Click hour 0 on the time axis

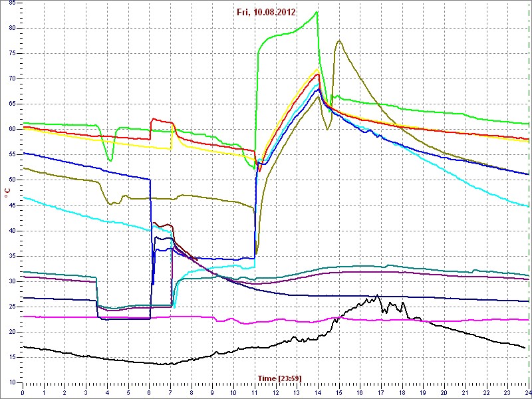[x=23, y=392]
